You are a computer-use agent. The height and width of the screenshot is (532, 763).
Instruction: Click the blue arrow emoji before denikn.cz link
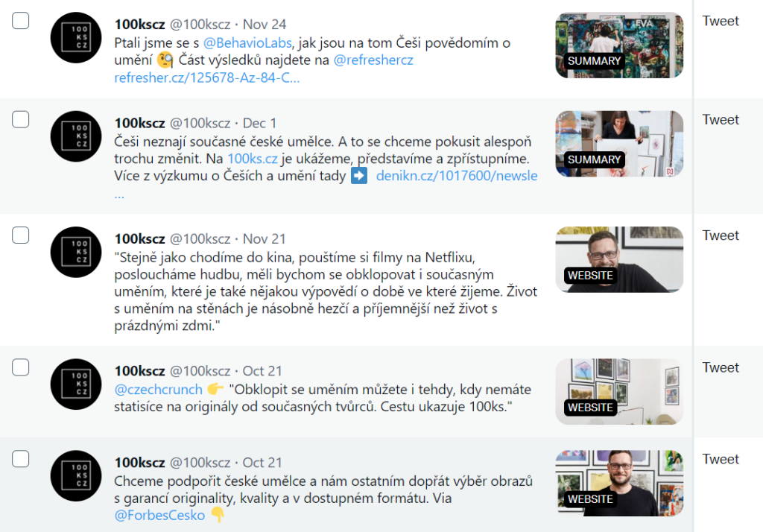pyautogui.click(x=359, y=175)
